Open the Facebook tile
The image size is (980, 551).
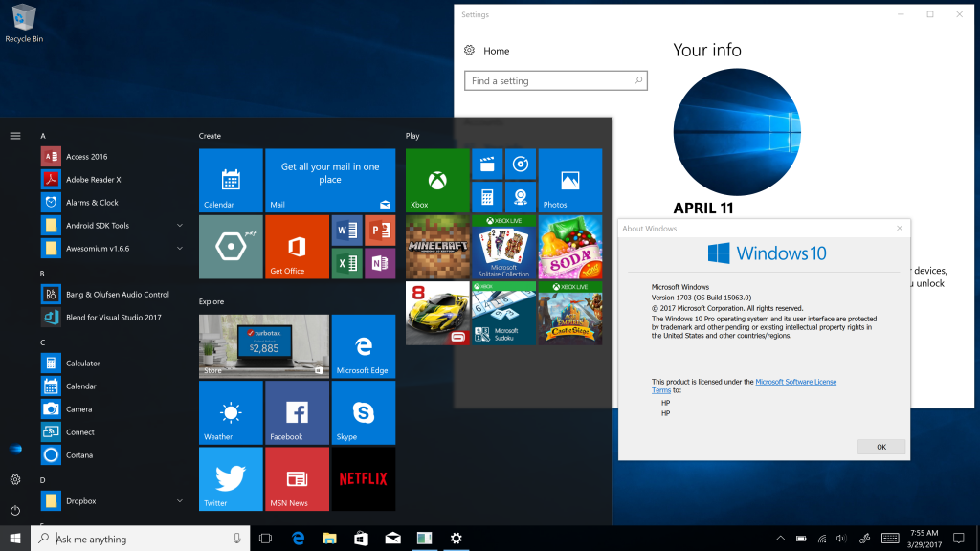[297, 412]
